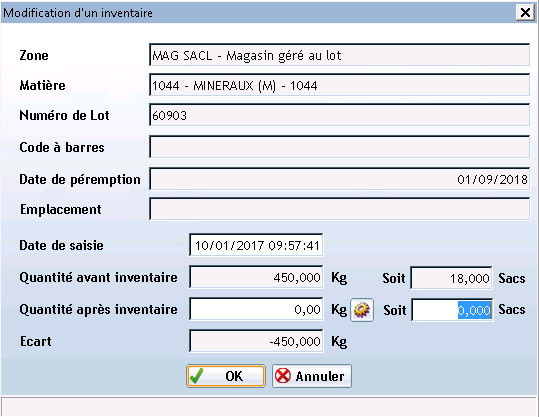The height and width of the screenshot is (417, 539).
Task: Click the Modification d'un inventaire title bar
Action: tap(258, 13)
